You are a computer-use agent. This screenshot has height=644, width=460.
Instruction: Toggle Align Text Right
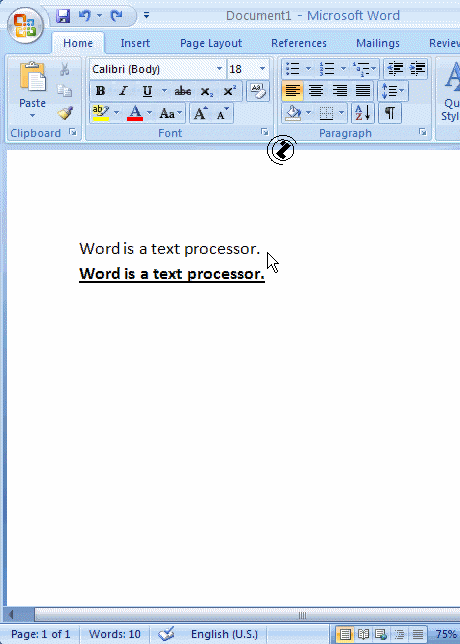click(x=339, y=91)
